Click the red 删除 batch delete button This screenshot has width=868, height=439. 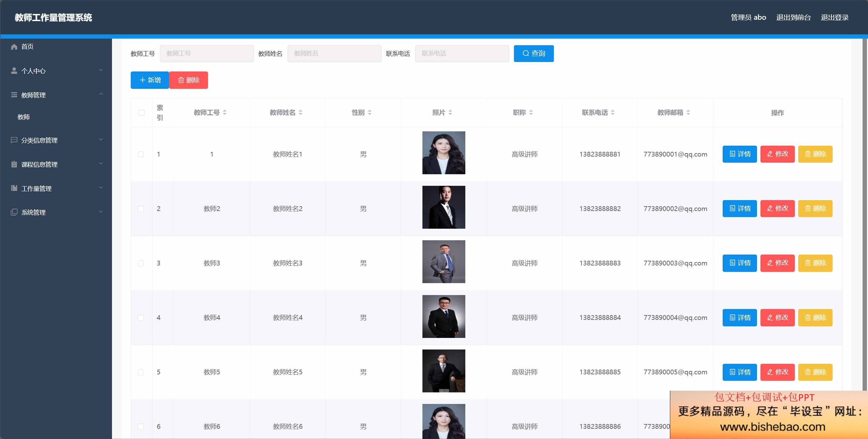(189, 80)
